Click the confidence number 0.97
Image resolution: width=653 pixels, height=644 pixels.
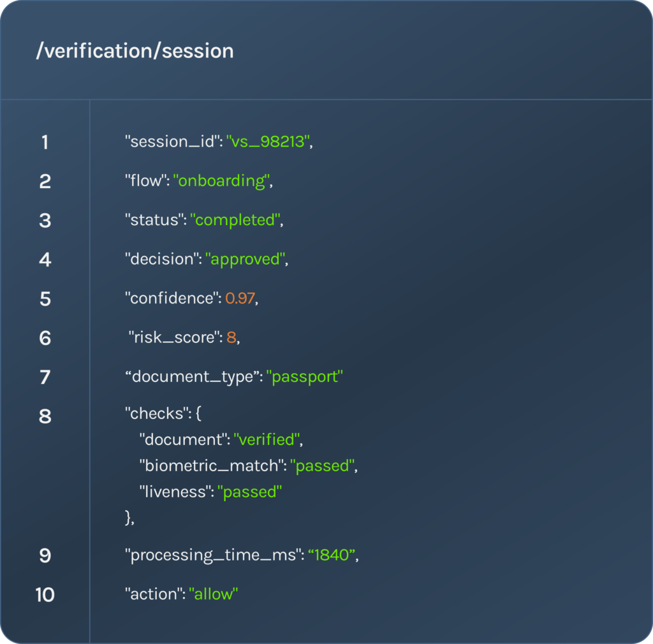(x=240, y=298)
